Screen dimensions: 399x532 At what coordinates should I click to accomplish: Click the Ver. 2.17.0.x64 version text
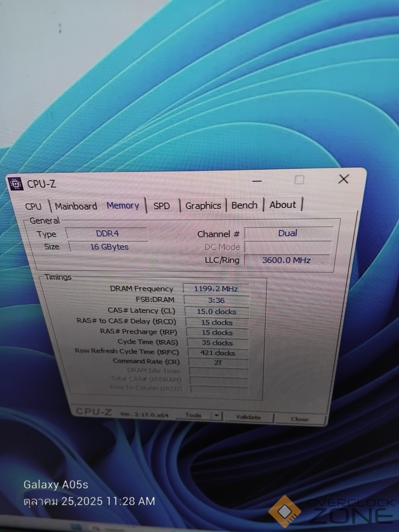[x=144, y=414]
